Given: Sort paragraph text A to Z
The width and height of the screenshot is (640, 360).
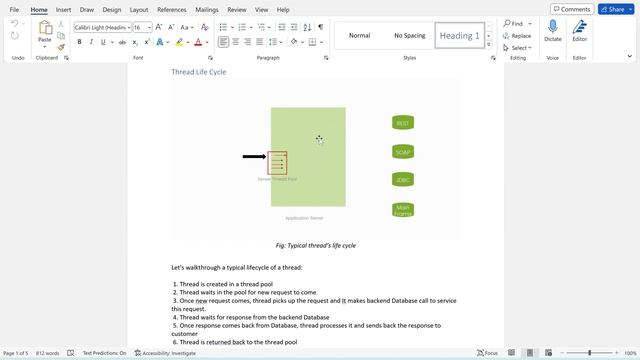Looking at the screenshot, I should (x=307, y=27).
